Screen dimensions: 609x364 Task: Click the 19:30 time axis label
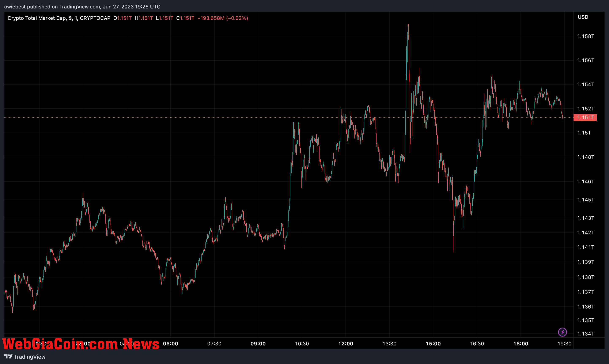click(565, 344)
